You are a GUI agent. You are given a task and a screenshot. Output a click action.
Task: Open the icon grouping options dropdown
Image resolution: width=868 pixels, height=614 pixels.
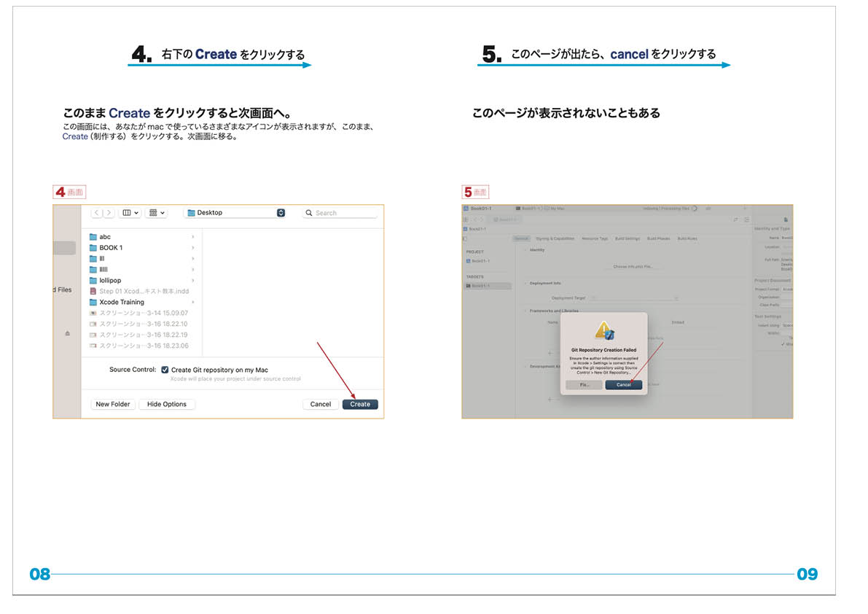(157, 213)
